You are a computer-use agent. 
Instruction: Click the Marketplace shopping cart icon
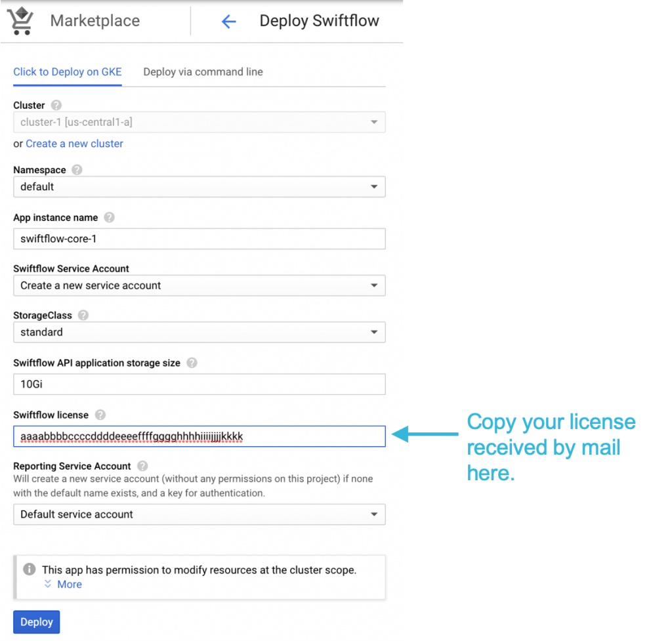(x=20, y=20)
